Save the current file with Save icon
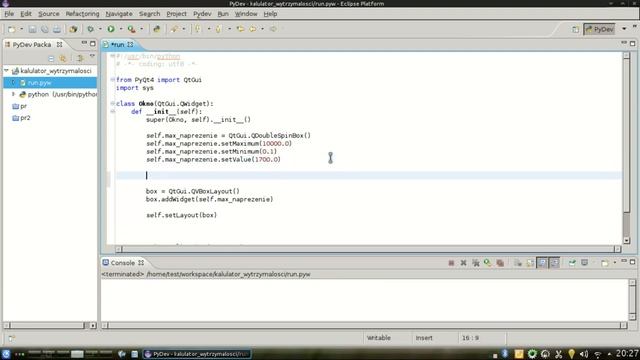This screenshot has width=640, height=360. coord(32,29)
